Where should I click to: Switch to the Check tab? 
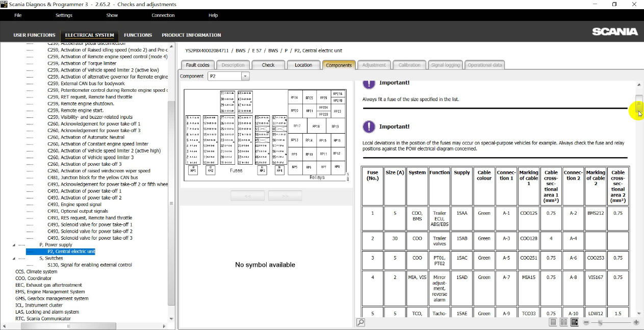click(268, 65)
